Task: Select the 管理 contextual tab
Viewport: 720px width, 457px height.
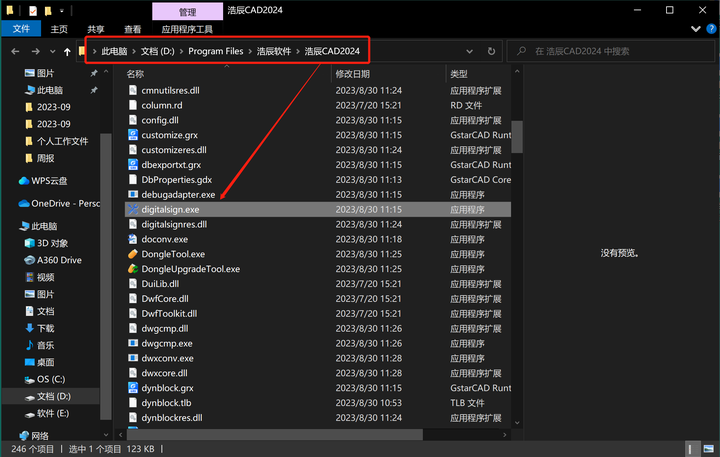Action: [187, 12]
